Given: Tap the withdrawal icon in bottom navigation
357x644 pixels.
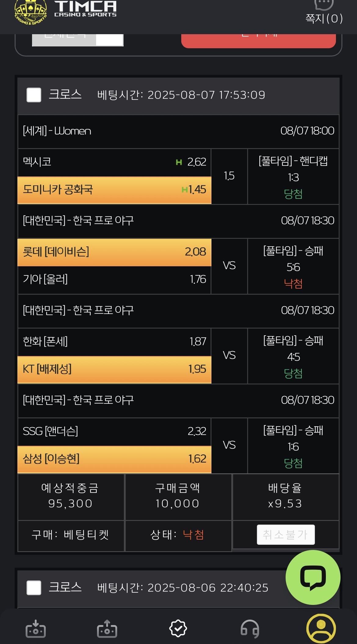Looking at the screenshot, I should (107, 629).
